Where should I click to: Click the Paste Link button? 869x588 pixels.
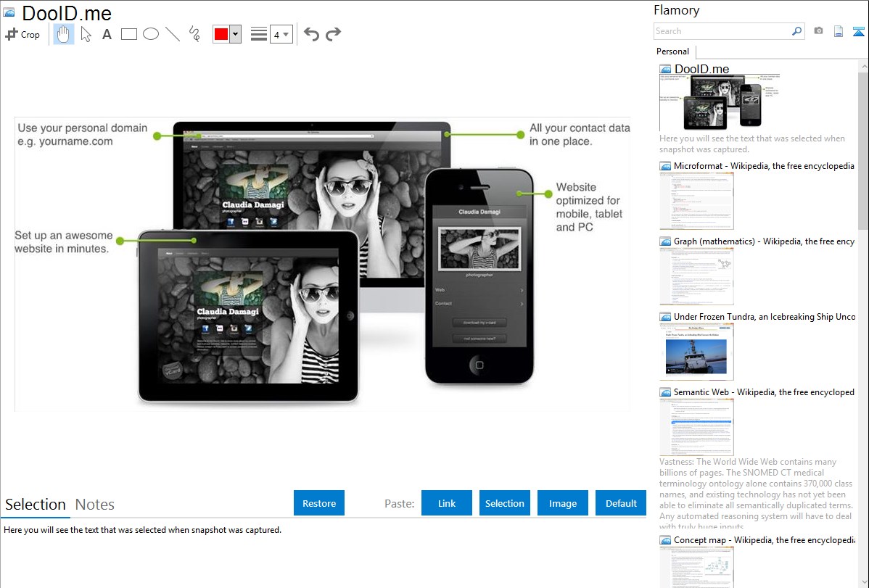pos(447,503)
